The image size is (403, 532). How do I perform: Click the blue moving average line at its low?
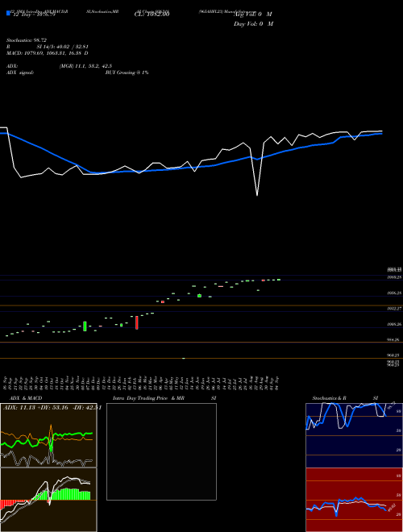coord(98,173)
